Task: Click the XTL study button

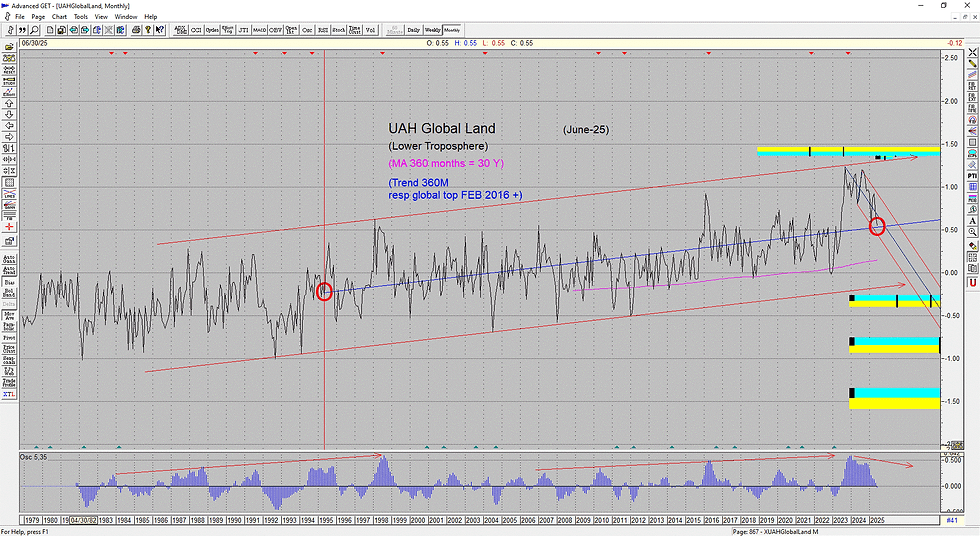Action: 9,395
